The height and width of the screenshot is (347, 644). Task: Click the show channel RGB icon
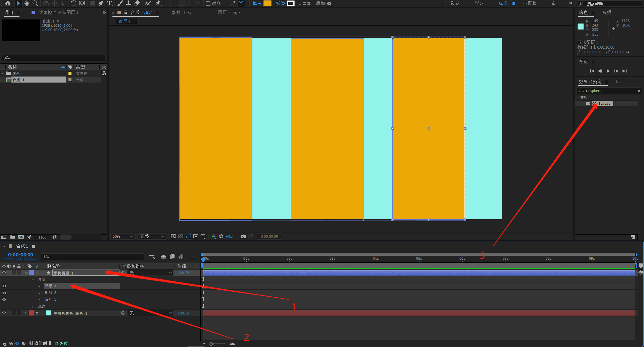coord(214,236)
